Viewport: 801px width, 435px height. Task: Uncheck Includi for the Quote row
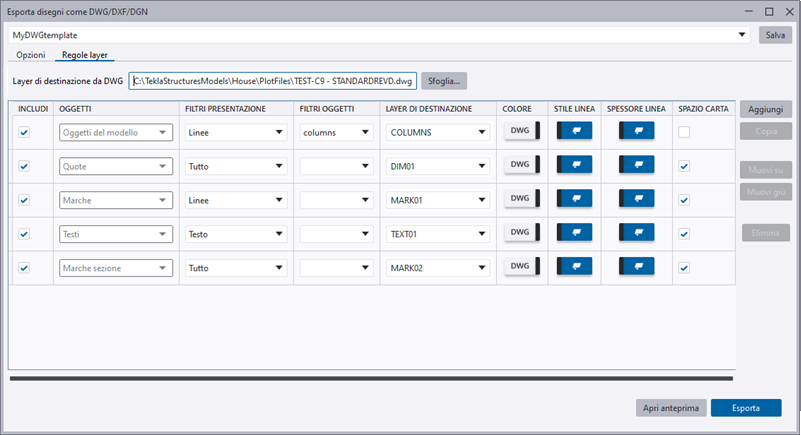pos(25,166)
